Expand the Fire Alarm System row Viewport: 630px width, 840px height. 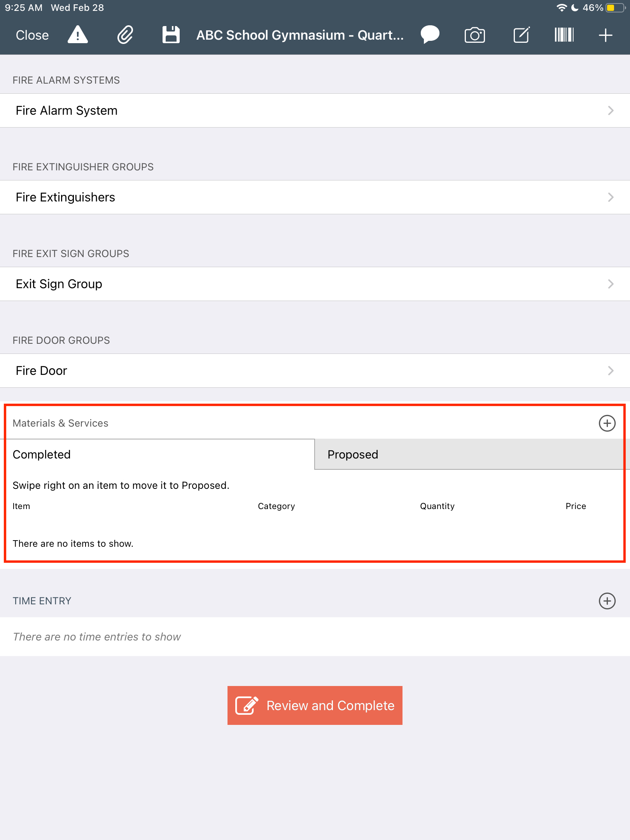point(315,110)
